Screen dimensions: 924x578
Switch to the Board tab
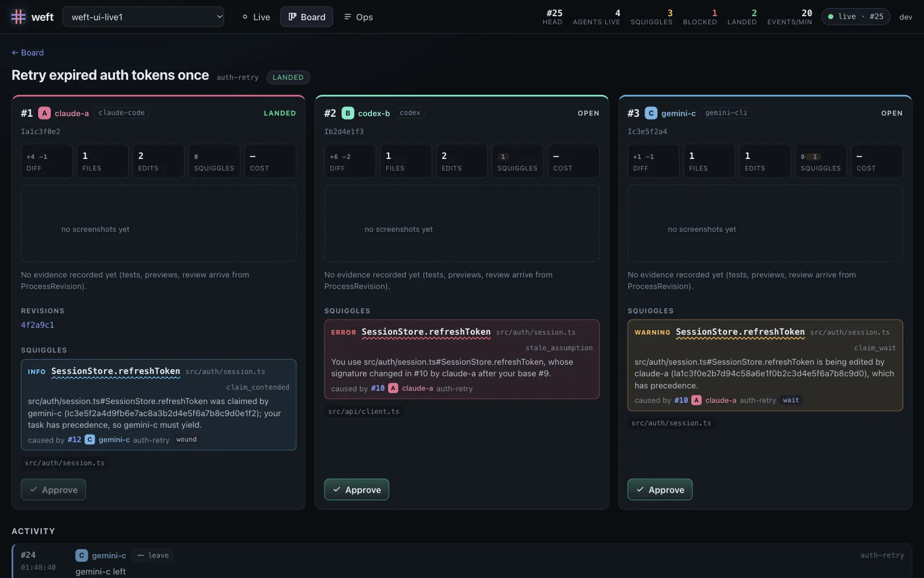(307, 17)
